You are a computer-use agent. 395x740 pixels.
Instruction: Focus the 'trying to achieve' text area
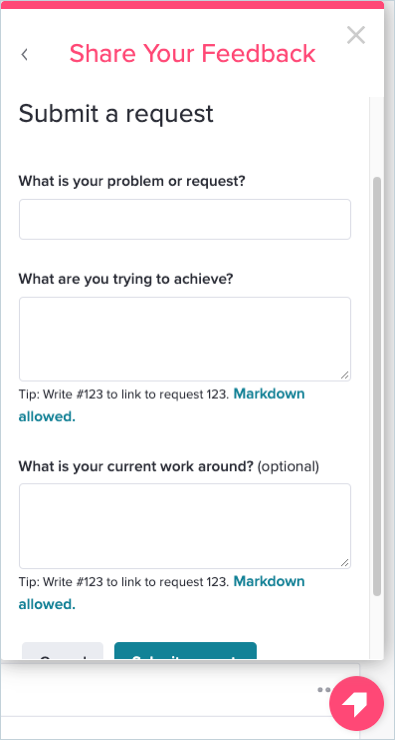185,339
